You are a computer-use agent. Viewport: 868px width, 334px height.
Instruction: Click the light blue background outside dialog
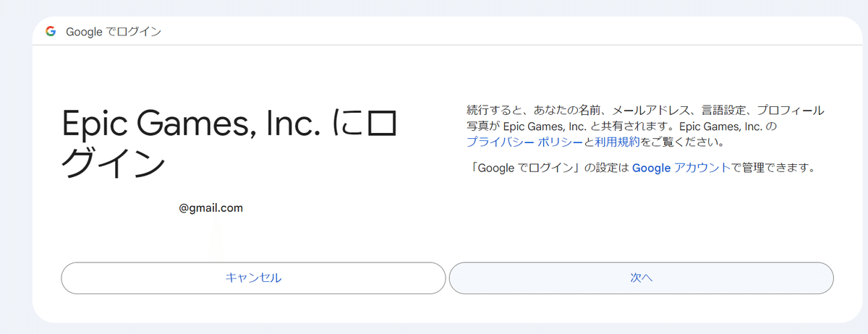tap(434, 7)
